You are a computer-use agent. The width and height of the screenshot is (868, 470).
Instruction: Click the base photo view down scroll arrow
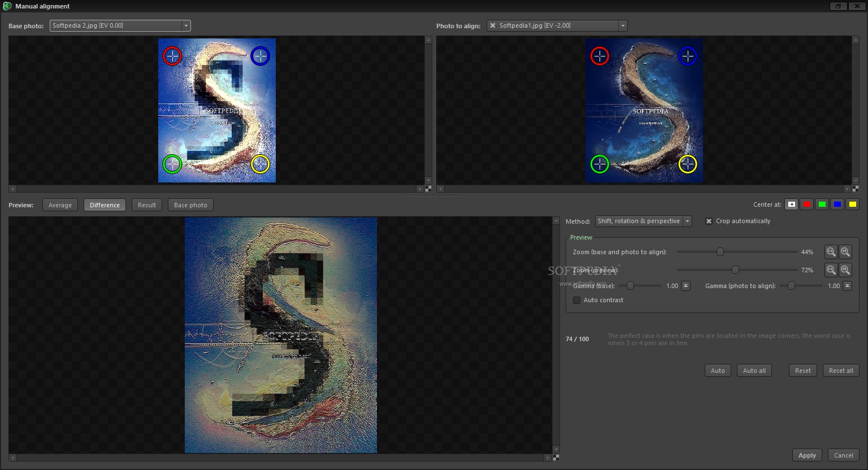click(428, 181)
